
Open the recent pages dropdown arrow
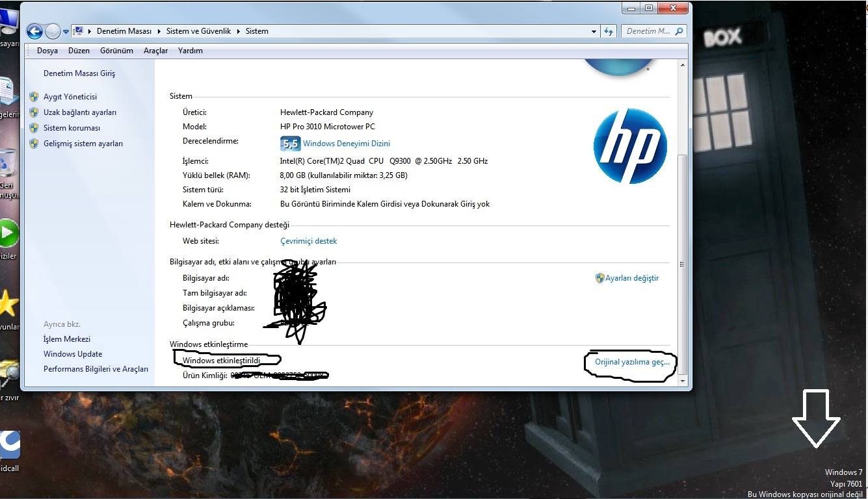(x=66, y=31)
